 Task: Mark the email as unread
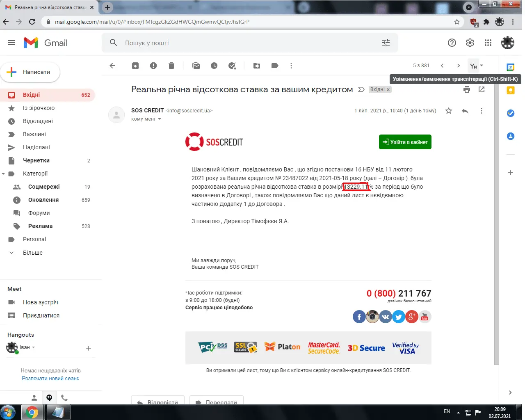(x=196, y=66)
